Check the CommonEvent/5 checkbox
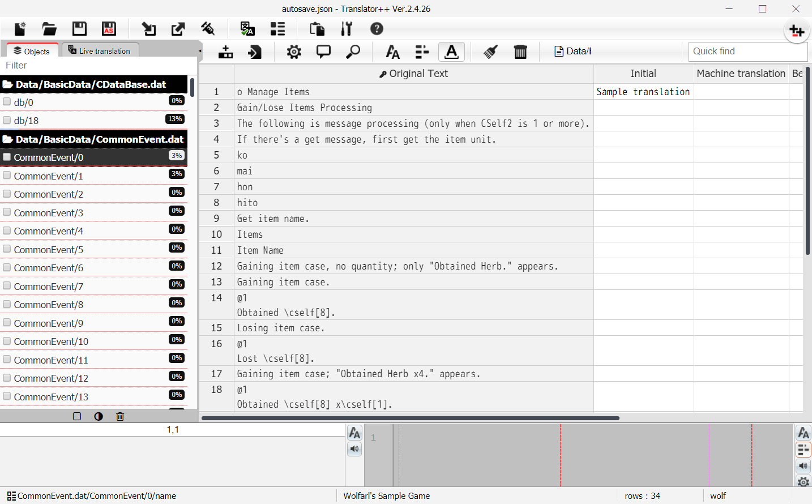The image size is (812, 504). (x=6, y=249)
